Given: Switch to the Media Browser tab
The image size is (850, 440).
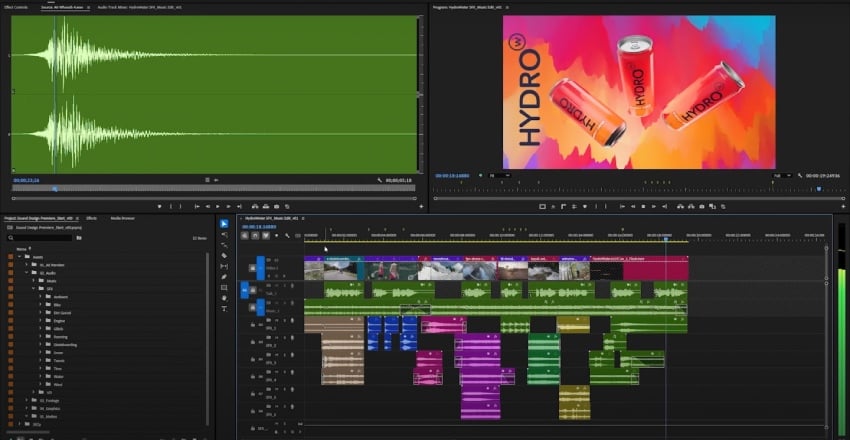Looking at the screenshot, I should [x=123, y=218].
